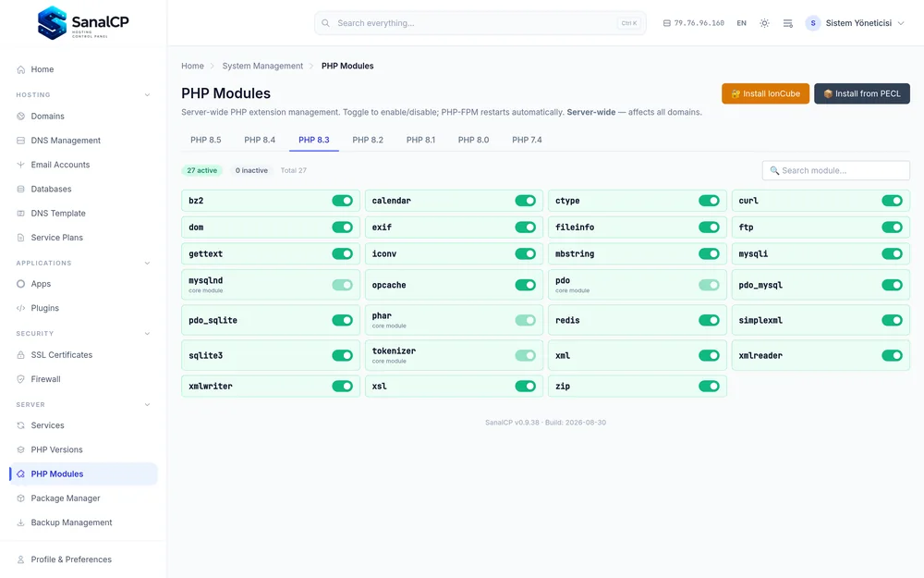Disable the calendar module toggle
924x578 pixels.
(x=525, y=201)
